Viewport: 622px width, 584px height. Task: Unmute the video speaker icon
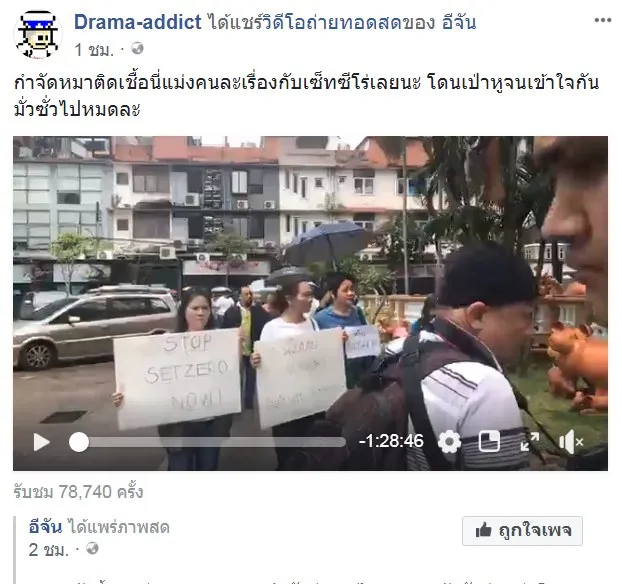[571, 442]
